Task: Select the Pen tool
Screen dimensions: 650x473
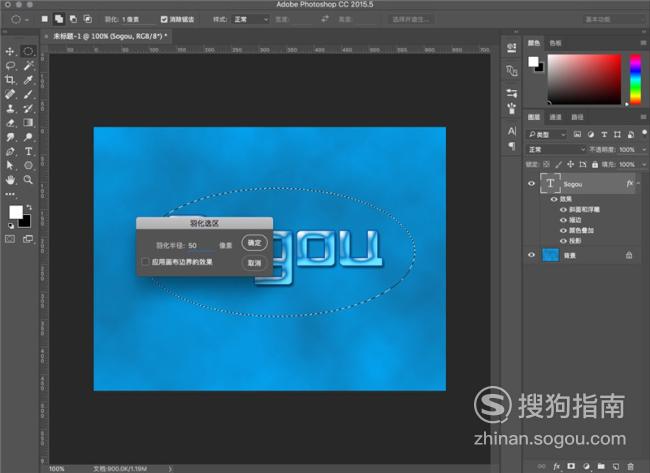Action: click(10, 151)
